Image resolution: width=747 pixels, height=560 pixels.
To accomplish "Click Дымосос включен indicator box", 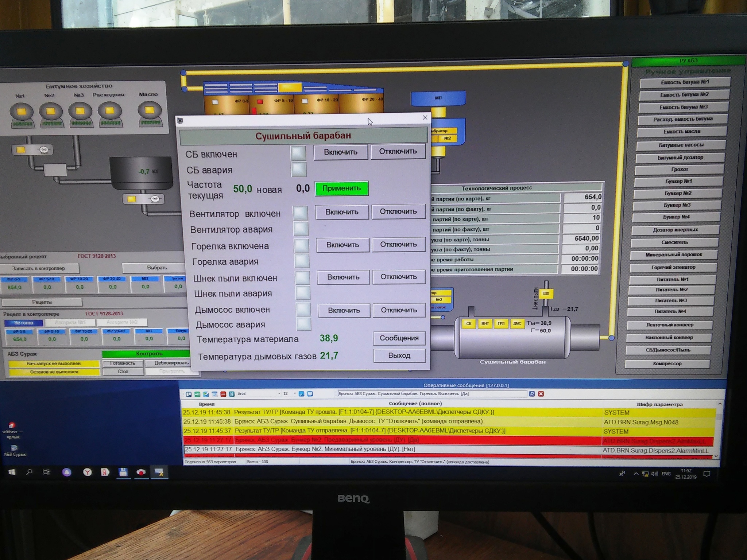I will pos(303,310).
